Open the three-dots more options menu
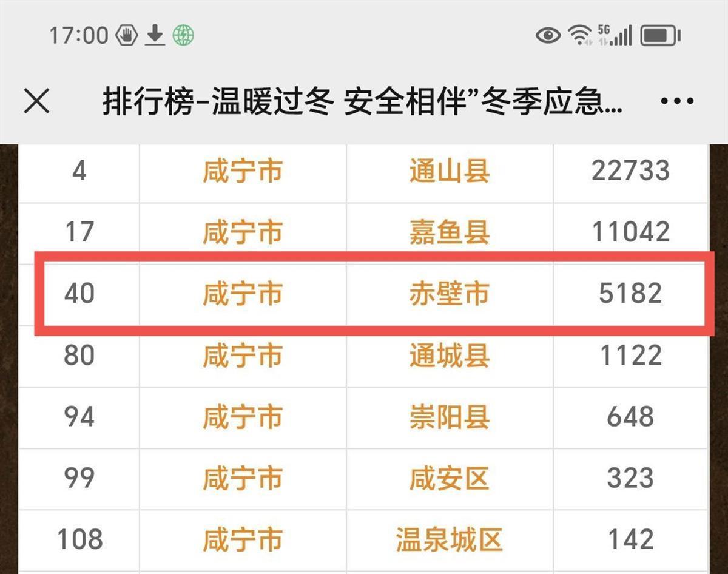The height and width of the screenshot is (574, 728). (x=677, y=101)
